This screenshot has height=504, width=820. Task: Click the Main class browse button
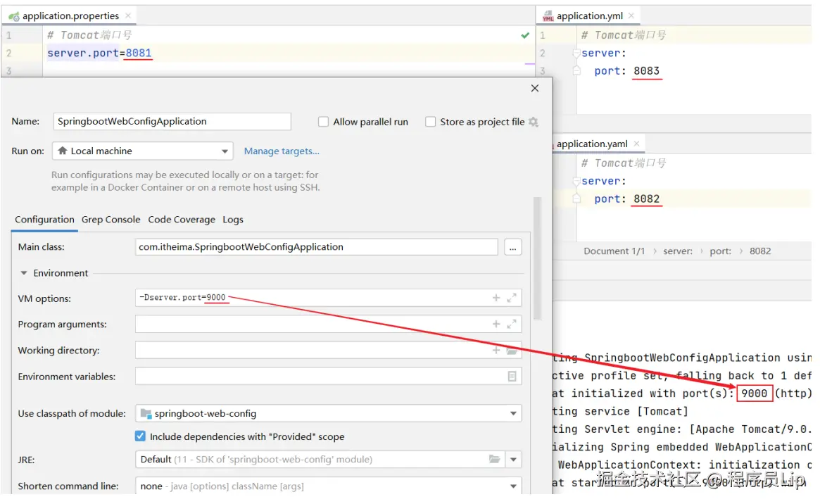(x=512, y=247)
